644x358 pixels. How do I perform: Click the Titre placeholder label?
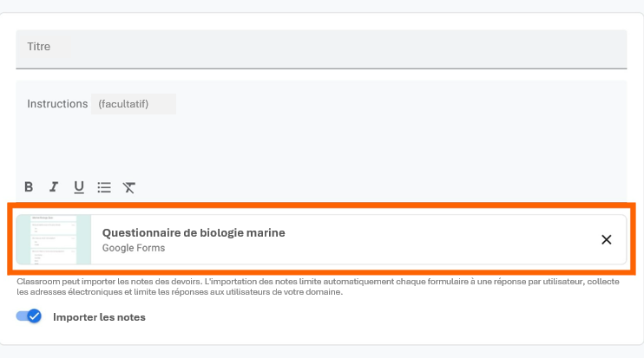pyautogui.click(x=39, y=47)
